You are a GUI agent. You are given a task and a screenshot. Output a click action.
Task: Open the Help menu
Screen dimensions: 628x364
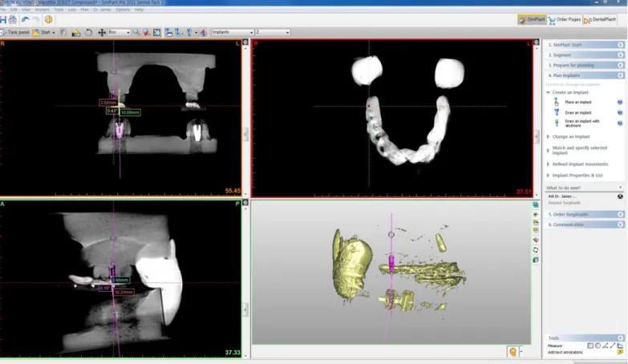coord(139,10)
